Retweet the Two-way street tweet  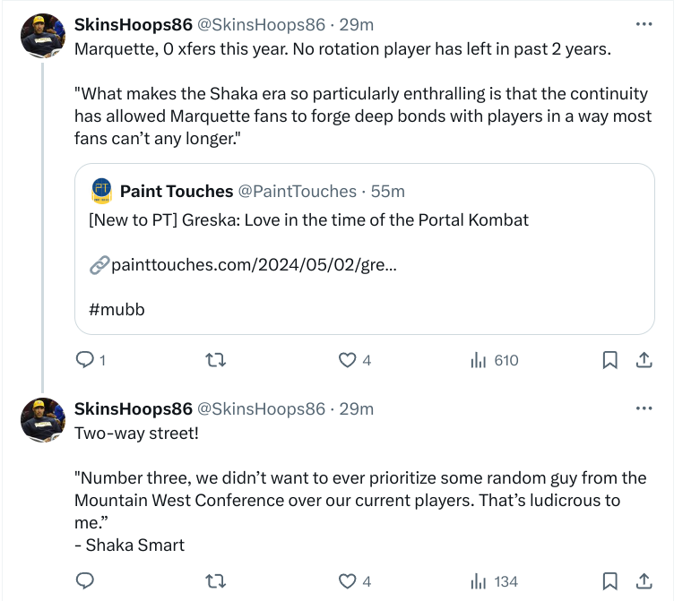(215, 581)
